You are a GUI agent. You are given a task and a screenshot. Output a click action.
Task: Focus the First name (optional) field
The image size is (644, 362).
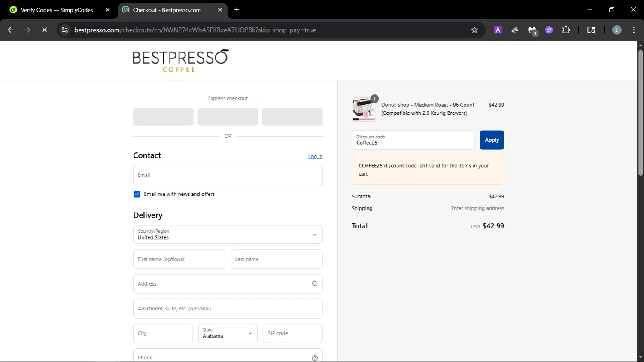[179, 259]
